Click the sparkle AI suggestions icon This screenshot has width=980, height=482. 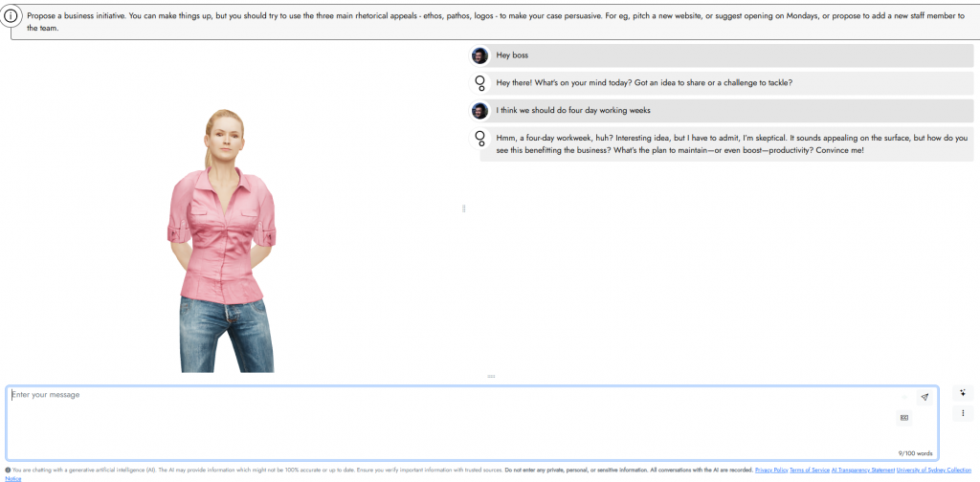pyautogui.click(x=963, y=392)
